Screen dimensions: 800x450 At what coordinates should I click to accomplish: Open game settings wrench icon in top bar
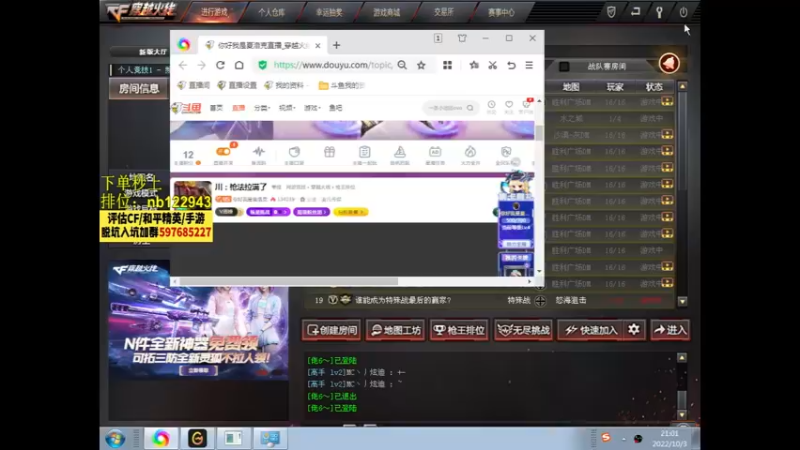pos(659,12)
